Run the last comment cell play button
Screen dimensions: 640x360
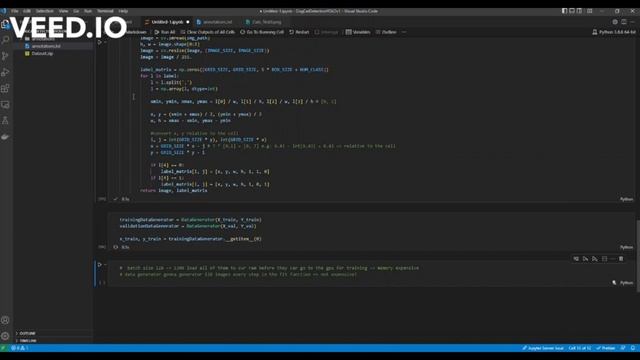pyautogui.click(x=99, y=264)
